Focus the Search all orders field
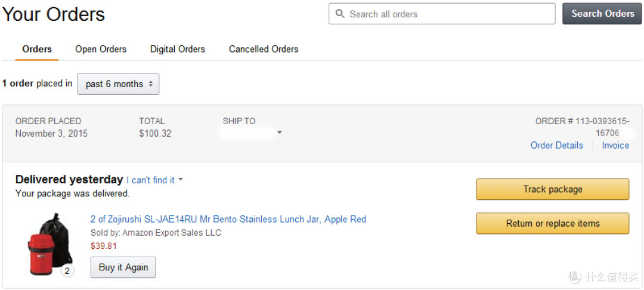The image size is (644, 290). click(442, 14)
